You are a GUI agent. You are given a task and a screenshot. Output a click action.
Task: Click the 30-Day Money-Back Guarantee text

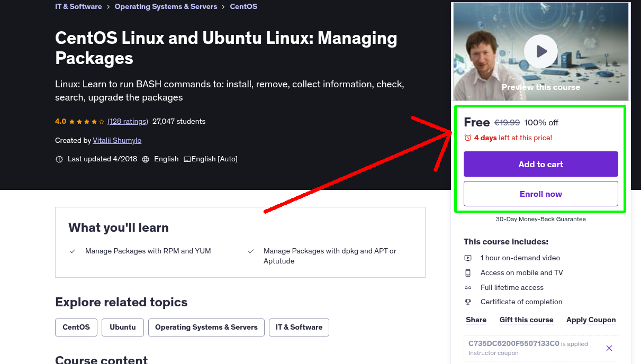coord(541,219)
